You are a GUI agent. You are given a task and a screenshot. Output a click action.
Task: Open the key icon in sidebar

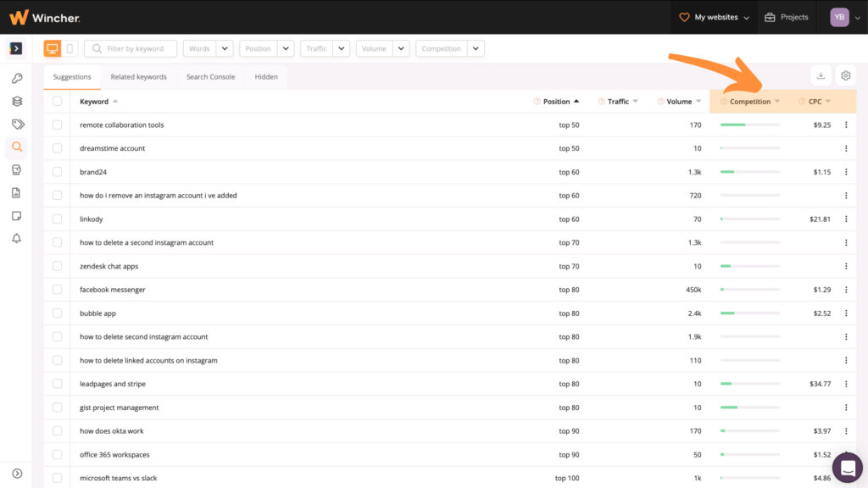(17, 78)
